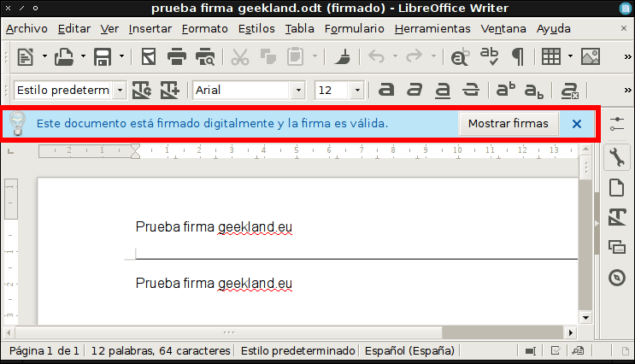Click the Paste clipboard icon
635x364 pixels.
tap(295, 56)
